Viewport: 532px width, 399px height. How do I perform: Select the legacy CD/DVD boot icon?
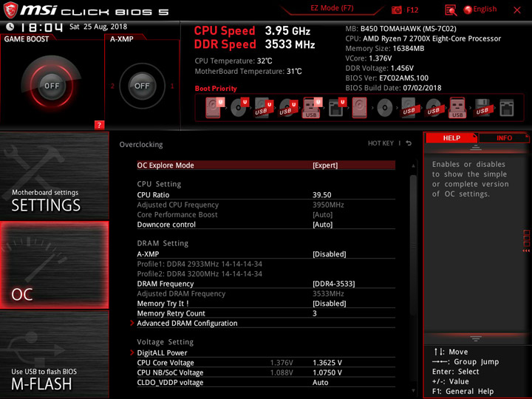tap(385, 108)
